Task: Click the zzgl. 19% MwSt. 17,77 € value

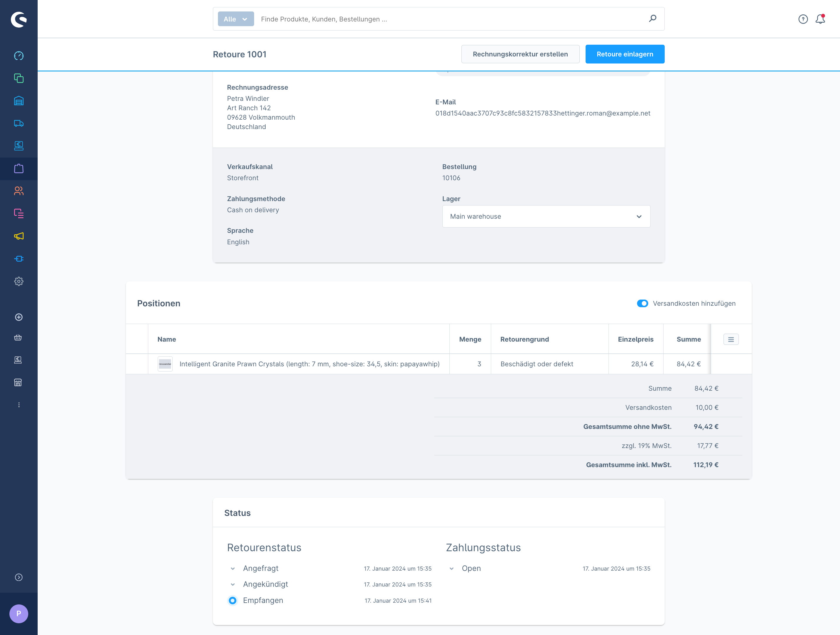Action: click(x=708, y=446)
